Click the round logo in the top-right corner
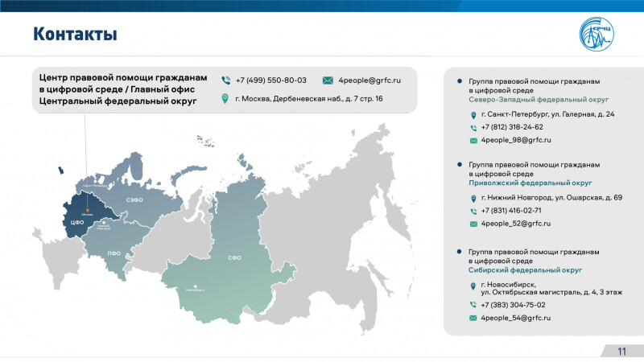The height and width of the screenshot is (362, 644). (x=600, y=35)
